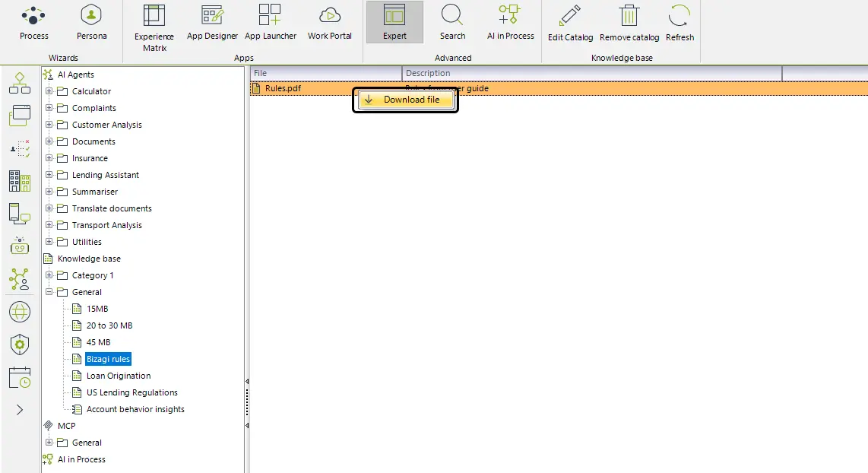Select the 45 MB catalog
The height and width of the screenshot is (473, 868).
99,342
